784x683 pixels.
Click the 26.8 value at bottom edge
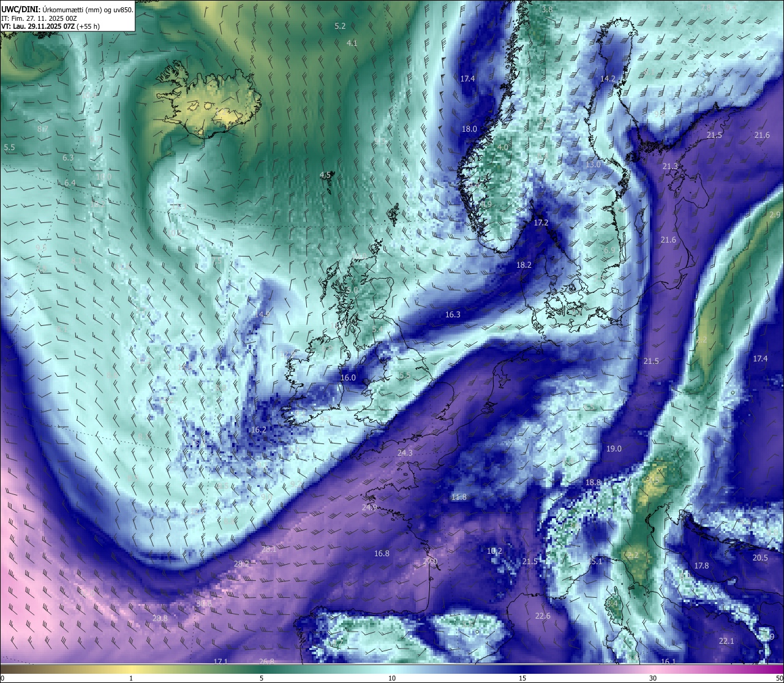(x=266, y=662)
